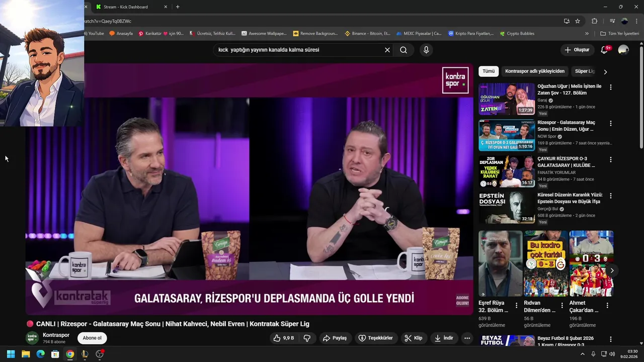Subscribe with the Abone ol button
Image resolution: width=644 pixels, height=362 pixels.
pos(92,338)
